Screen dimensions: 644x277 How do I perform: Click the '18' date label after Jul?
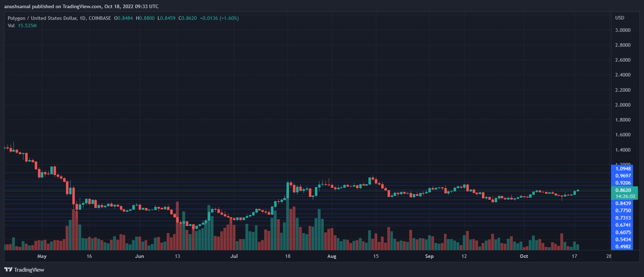[288, 256]
